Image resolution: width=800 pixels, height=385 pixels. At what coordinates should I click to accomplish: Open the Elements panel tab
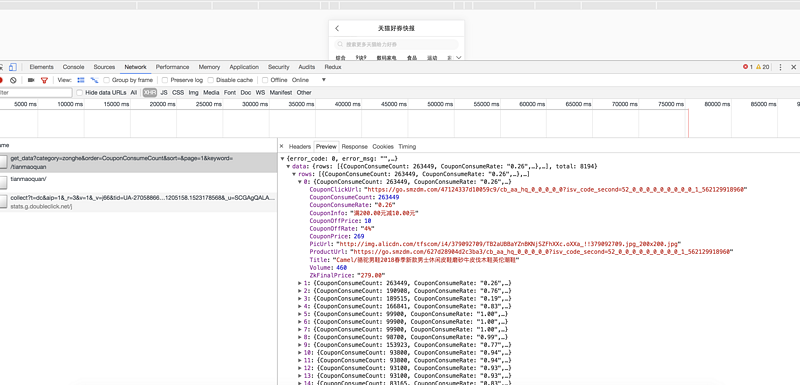coord(41,67)
